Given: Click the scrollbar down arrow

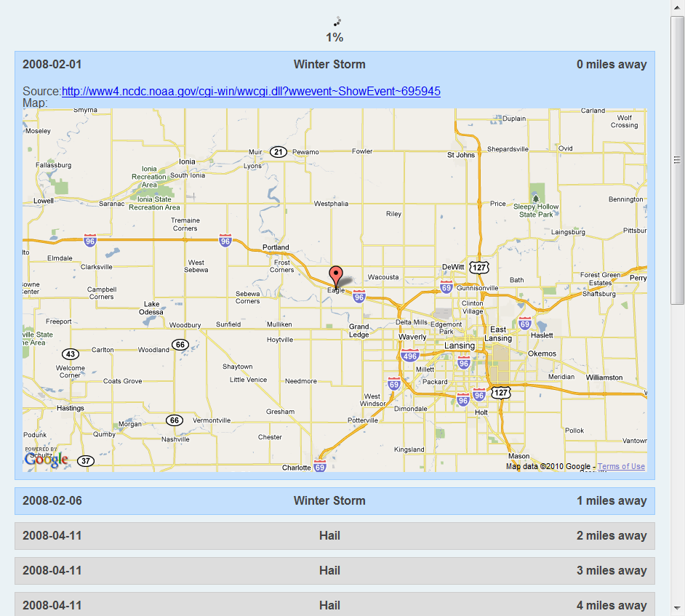Looking at the screenshot, I should 677,609.
